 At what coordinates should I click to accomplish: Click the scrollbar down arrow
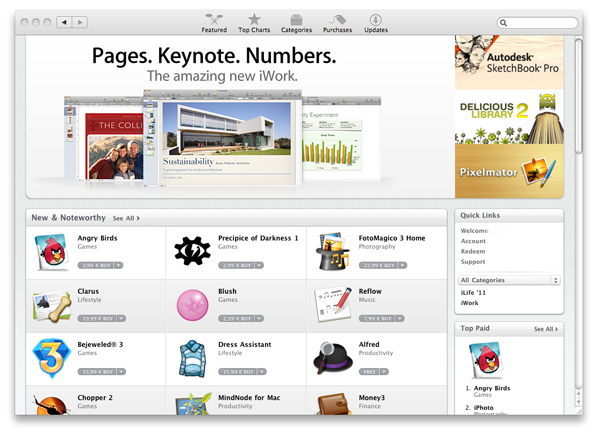(x=579, y=402)
